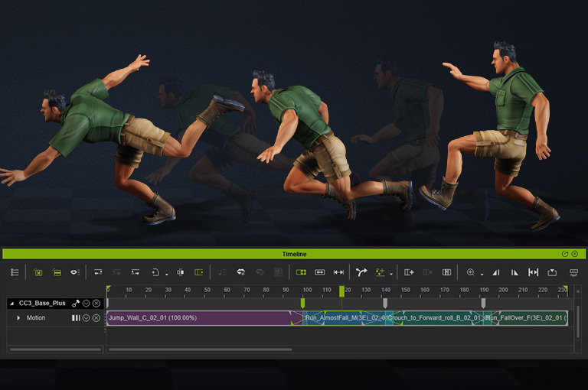588x390 pixels.
Task: Click the curved-arrow motion transition icon
Action: pos(361,272)
